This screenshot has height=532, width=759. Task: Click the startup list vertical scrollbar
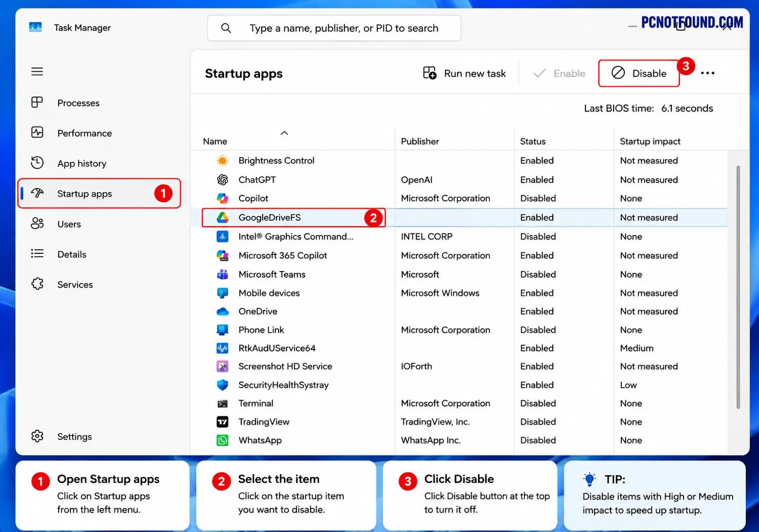point(738,287)
